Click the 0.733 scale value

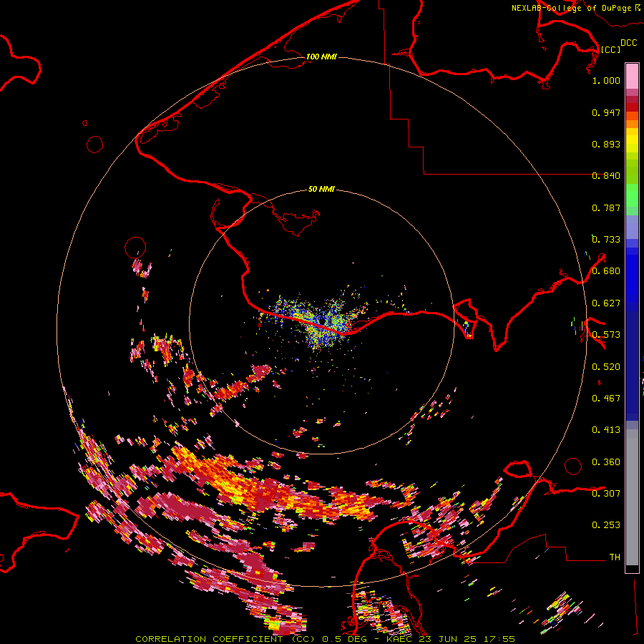pyautogui.click(x=606, y=240)
